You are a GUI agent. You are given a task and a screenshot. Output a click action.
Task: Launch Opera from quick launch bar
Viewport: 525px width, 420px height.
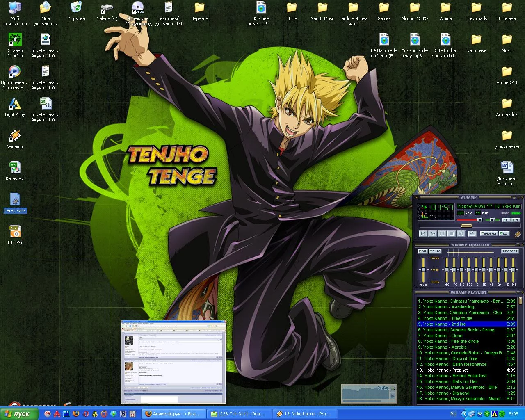pos(85,414)
